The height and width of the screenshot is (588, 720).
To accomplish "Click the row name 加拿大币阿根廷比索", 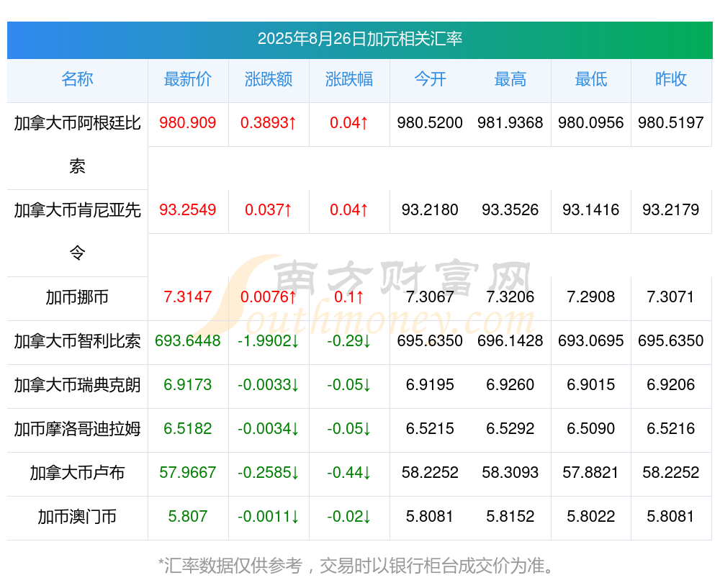I will (77, 145).
